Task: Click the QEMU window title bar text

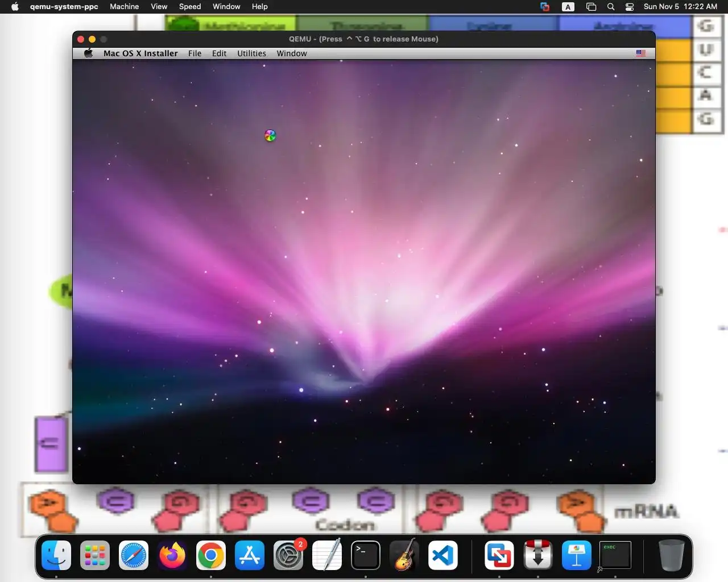Action: (x=363, y=39)
